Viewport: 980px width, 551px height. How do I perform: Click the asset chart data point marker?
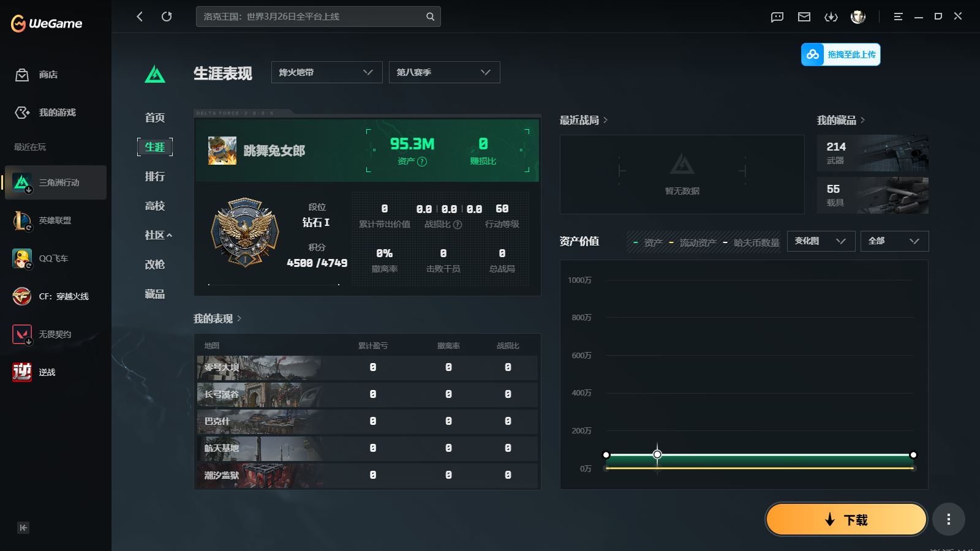pyautogui.click(x=657, y=454)
